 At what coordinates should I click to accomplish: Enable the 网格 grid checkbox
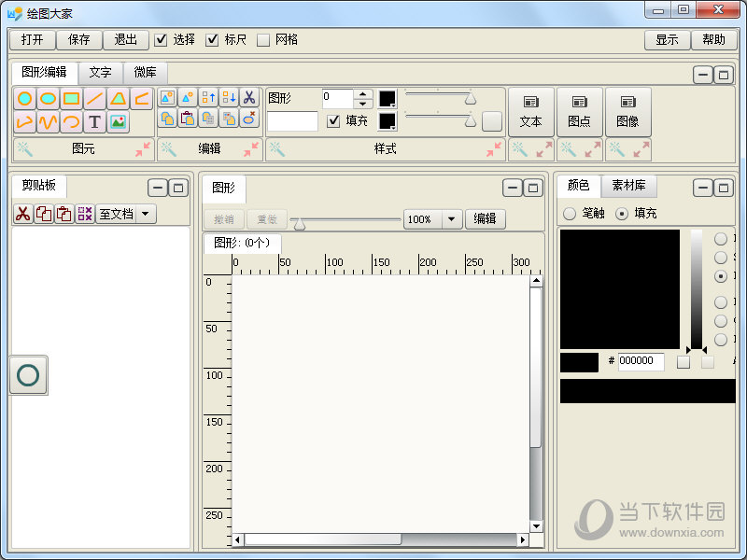pos(263,40)
